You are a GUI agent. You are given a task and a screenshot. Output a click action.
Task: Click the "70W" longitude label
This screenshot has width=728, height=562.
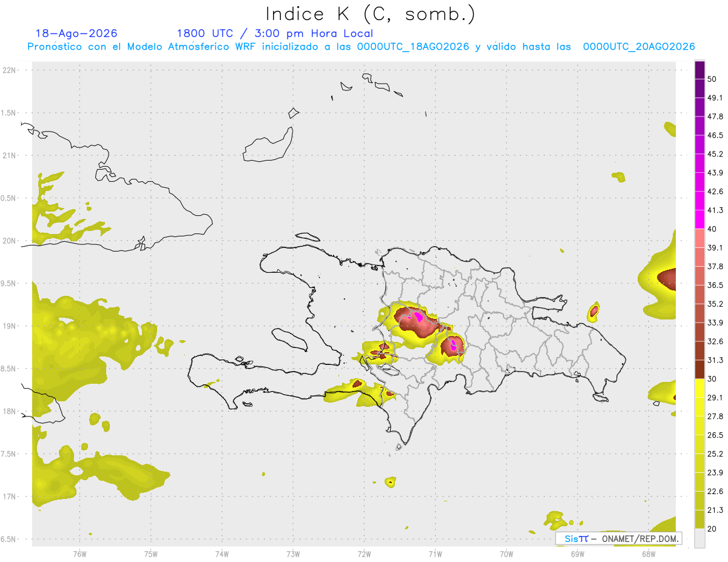507,554
